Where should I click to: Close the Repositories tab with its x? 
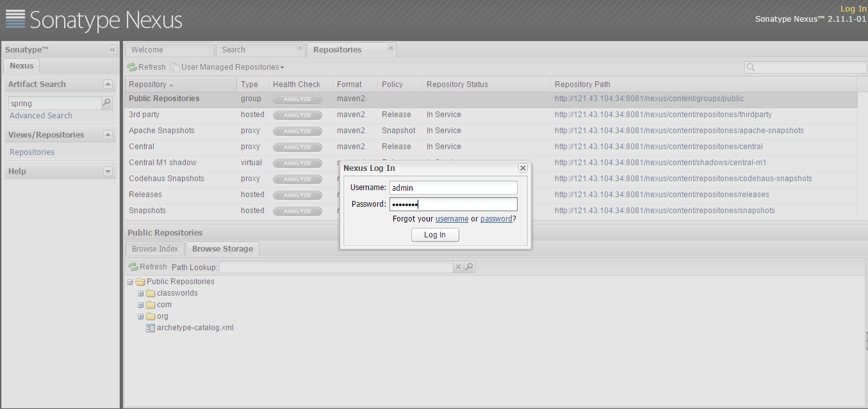(391, 48)
